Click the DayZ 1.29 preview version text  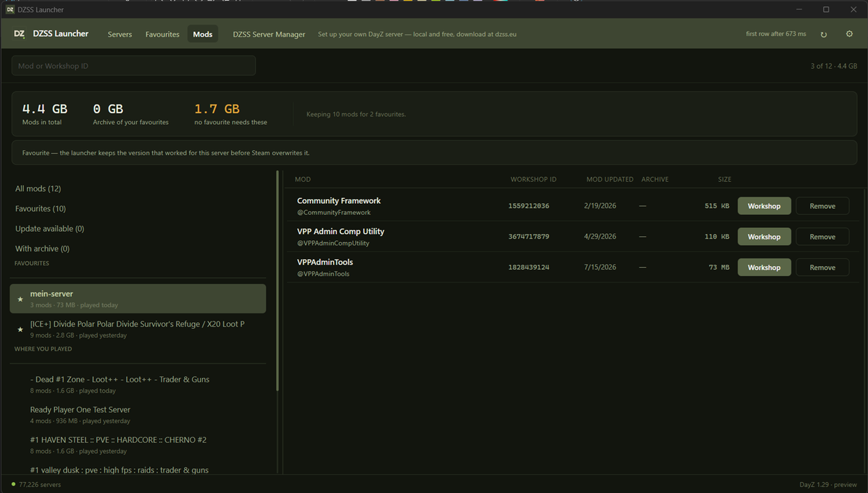[x=828, y=484]
